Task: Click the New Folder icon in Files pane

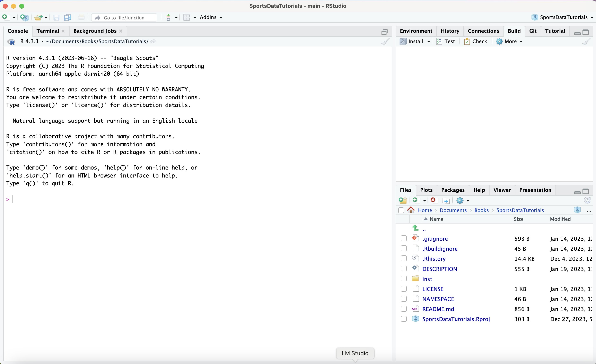Action: [403, 200]
